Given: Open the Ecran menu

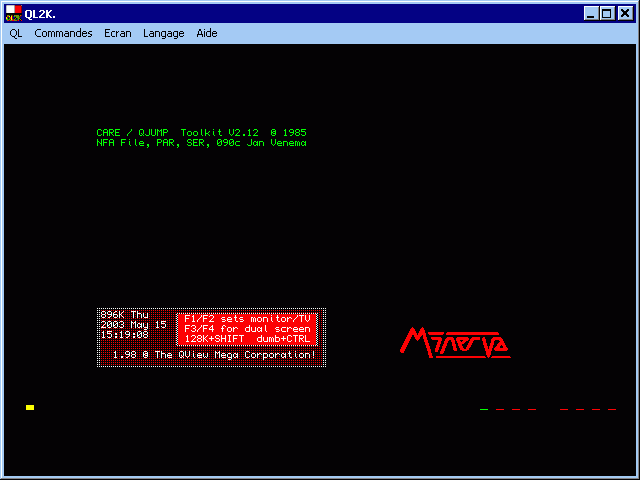Looking at the screenshot, I should (118, 33).
